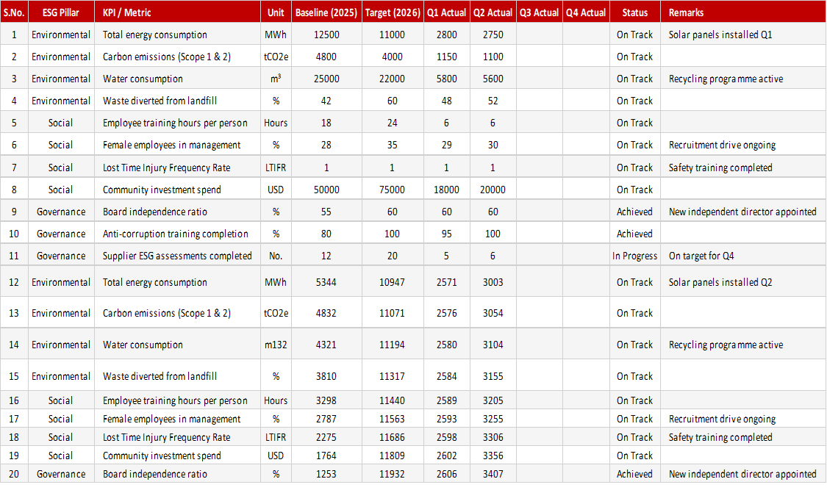Select the 'Q4 Actual' header cell

(586, 12)
